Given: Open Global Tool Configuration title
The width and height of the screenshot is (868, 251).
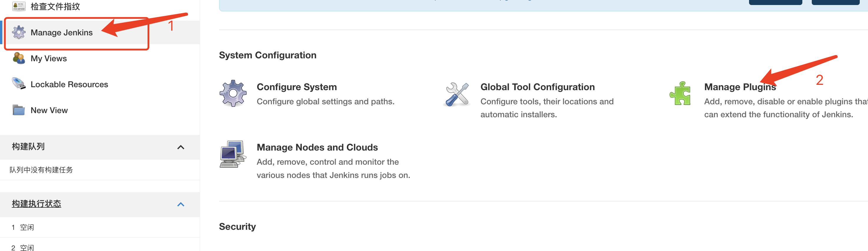Looking at the screenshot, I should click(x=537, y=87).
